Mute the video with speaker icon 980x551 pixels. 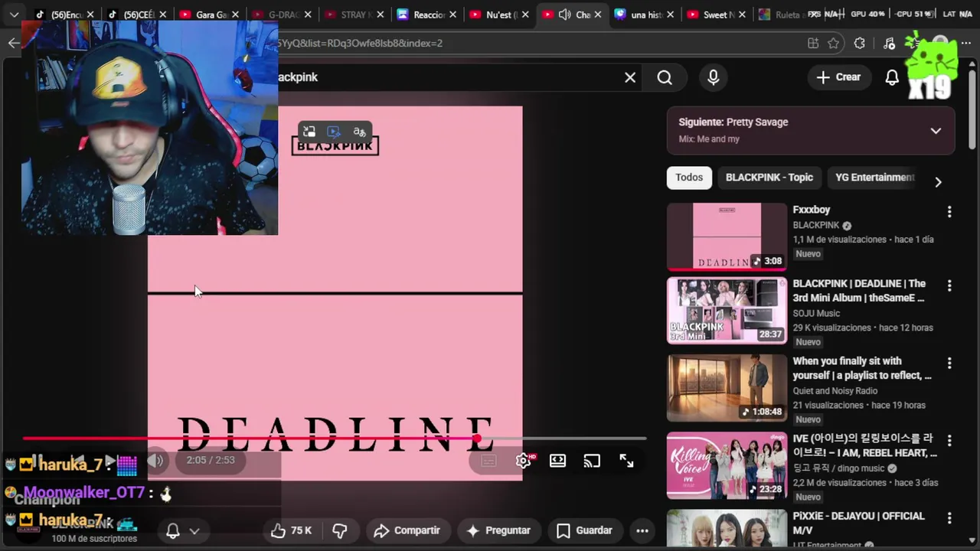[155, 460]
